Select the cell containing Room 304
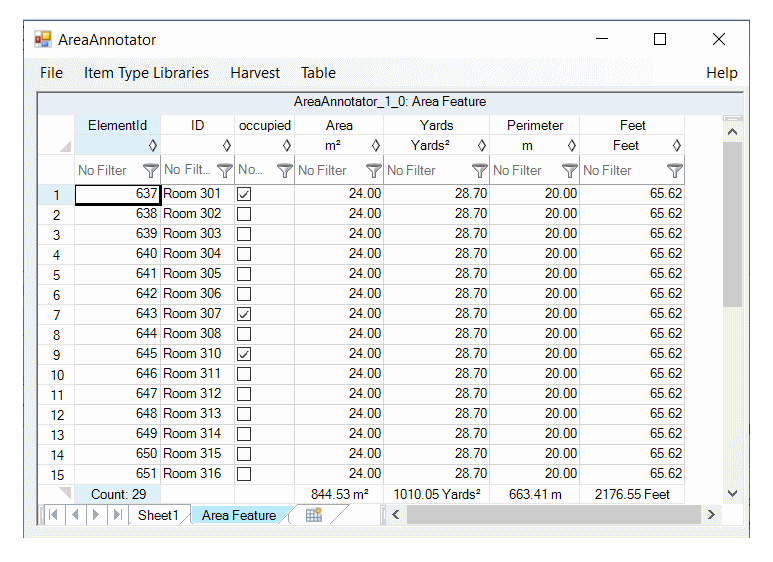This screenshot has height=562, width=773. click(x=198, y=254)
